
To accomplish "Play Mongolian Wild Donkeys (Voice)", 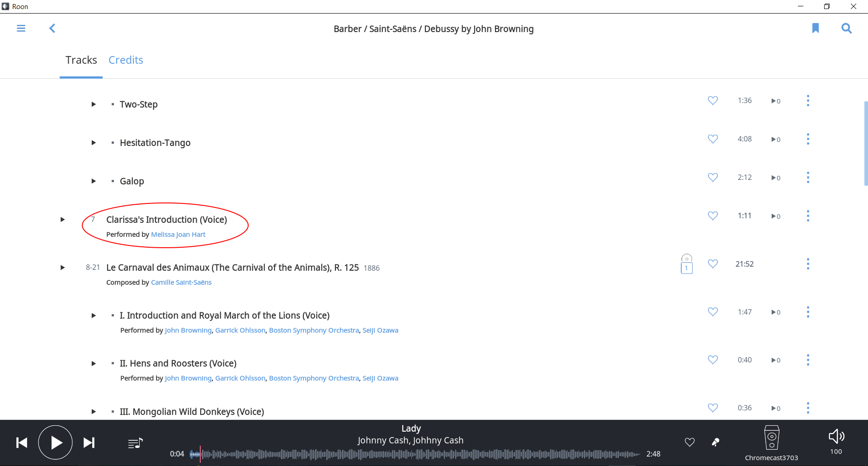I will 94,412.
